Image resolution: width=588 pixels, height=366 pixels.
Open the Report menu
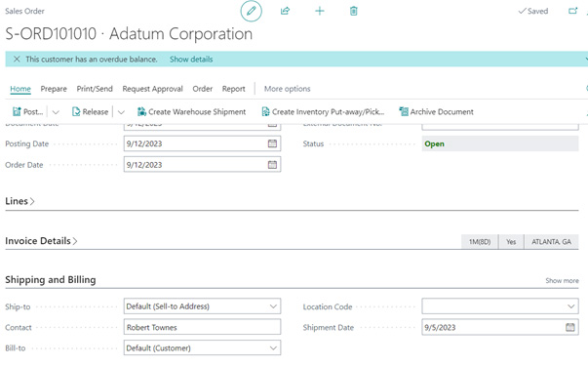point(234,89)
